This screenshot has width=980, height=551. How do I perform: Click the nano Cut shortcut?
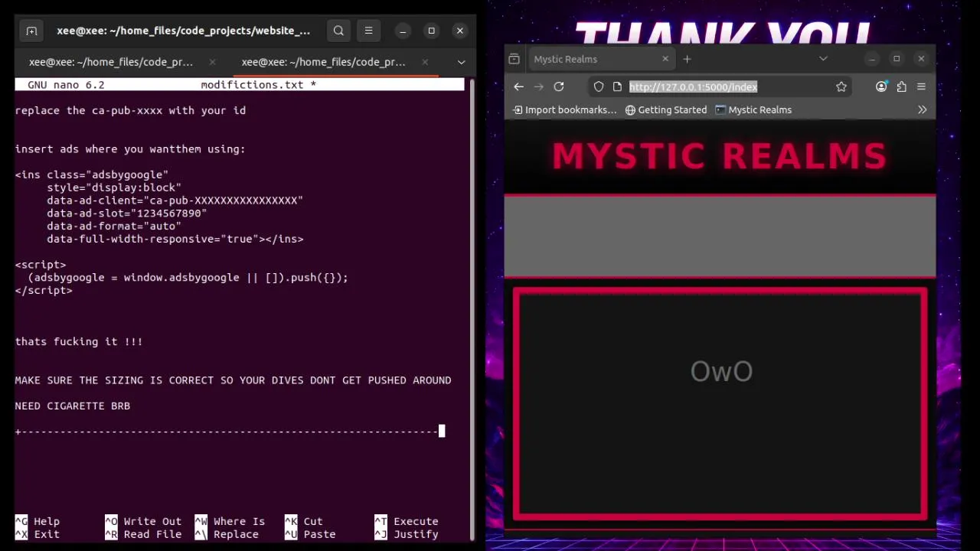(304, 521)
